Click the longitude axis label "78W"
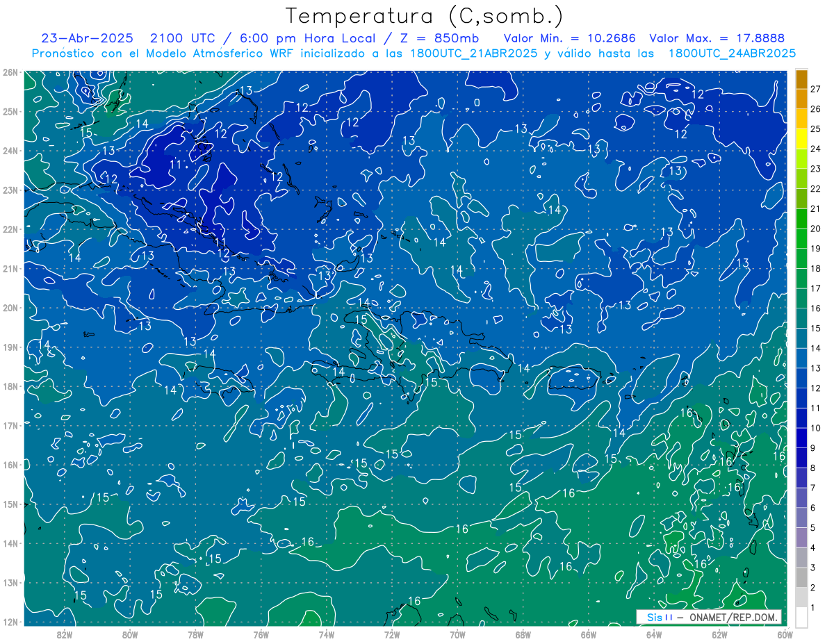 [195, 635]
